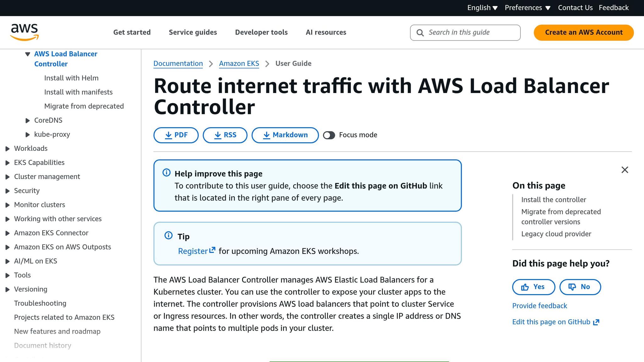
Task: Vote Yes, this page helped
Action: coord(533,287)
